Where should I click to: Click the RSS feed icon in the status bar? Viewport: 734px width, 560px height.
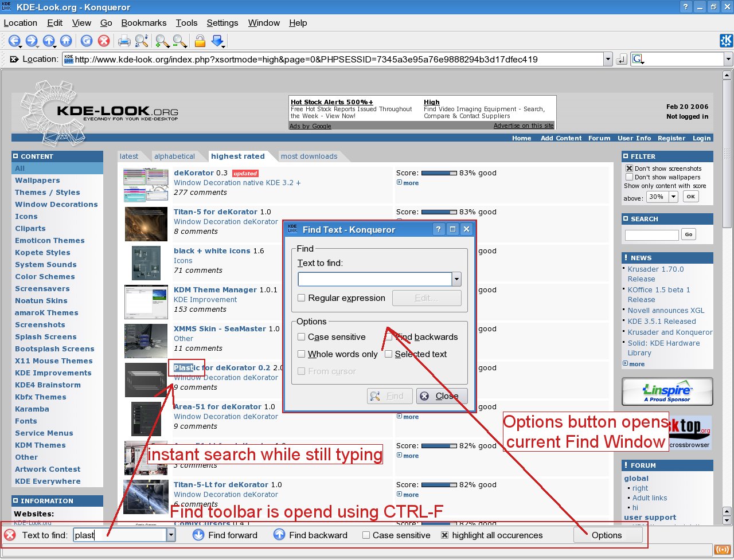[722, 550]
